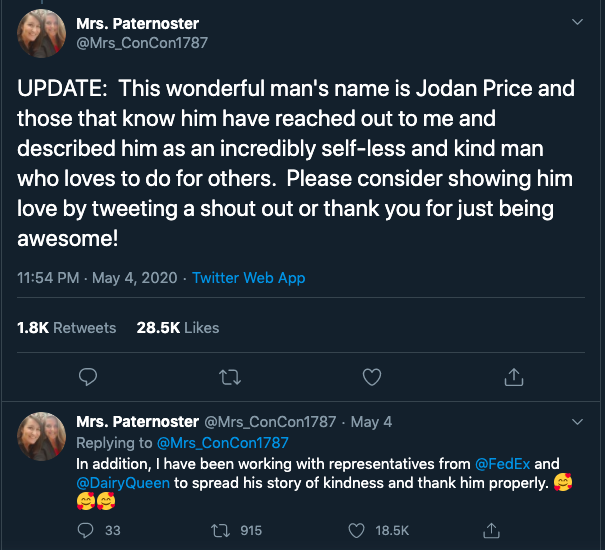Click the Twitter Web App source link
Viewport: 605px width, 550px height.
pos(248,278)
